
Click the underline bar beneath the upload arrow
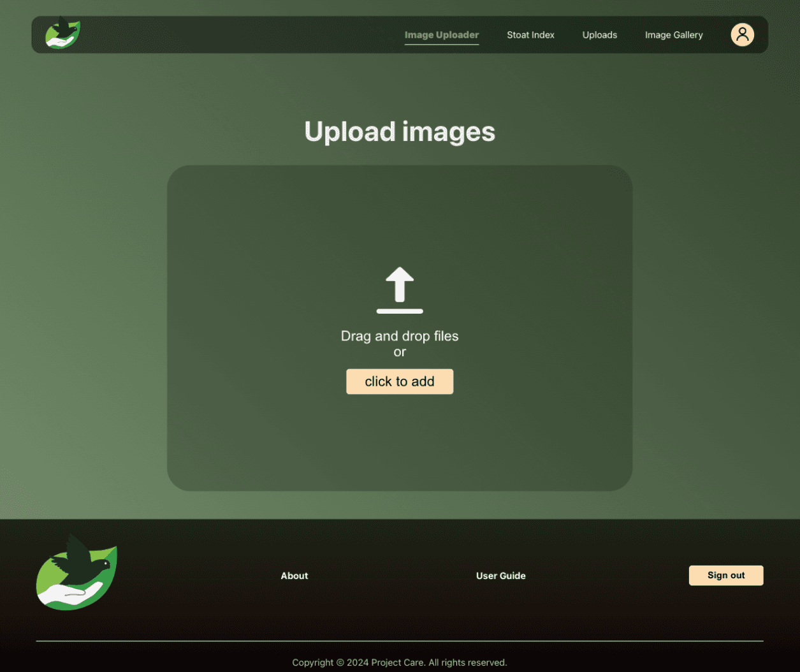click(400, 311)
